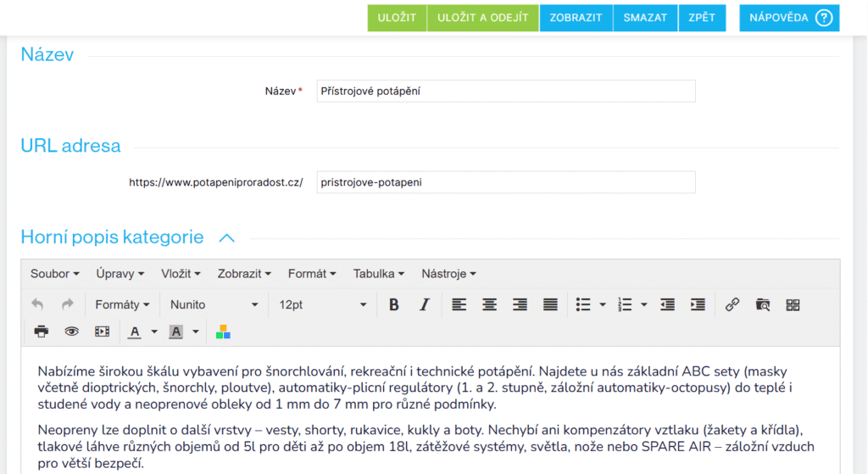Click the SMAZAT button

645,18
